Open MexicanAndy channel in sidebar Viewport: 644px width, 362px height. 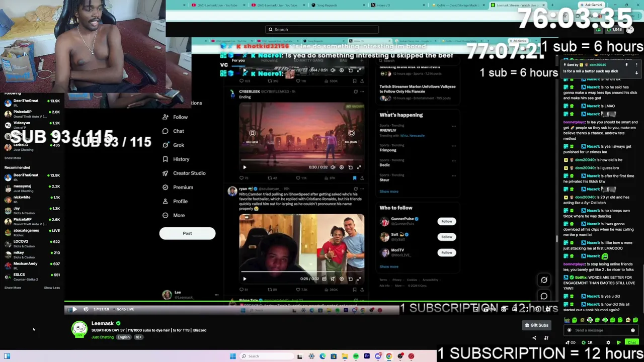coord(31,265)
